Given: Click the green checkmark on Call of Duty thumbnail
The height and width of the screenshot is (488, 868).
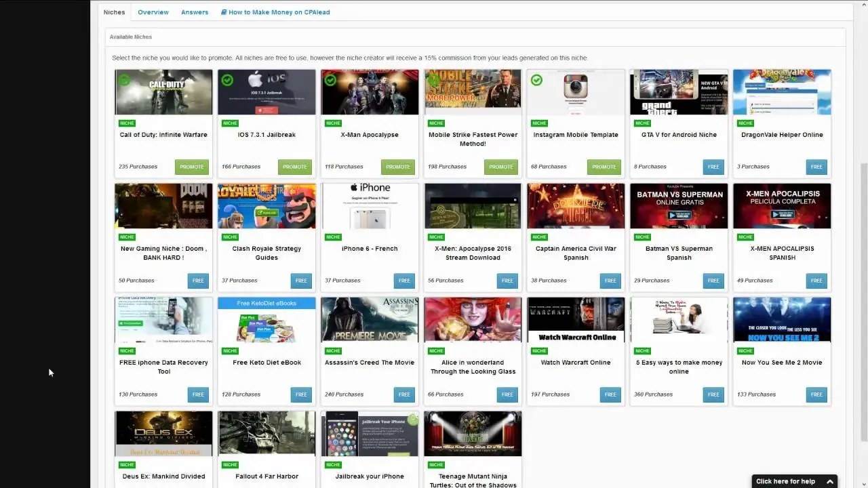Looking at the screenshot, I should [x=124, y=80].
